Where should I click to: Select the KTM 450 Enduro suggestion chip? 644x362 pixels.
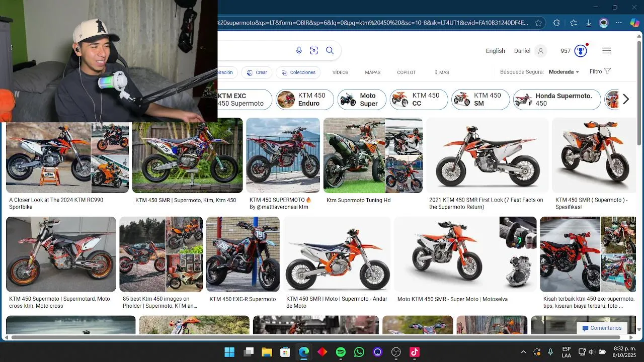pos(305,100)
